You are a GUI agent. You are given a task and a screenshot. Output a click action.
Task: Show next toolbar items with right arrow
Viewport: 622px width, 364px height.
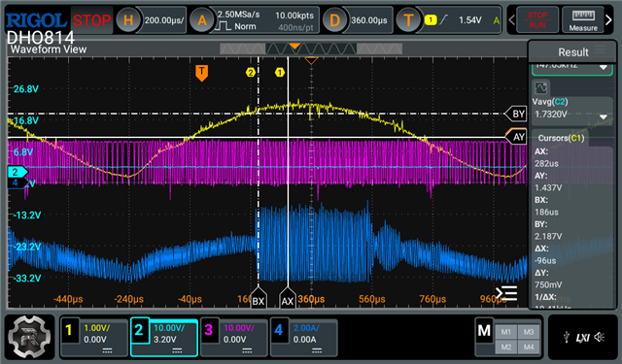click(x=609, y=19)
